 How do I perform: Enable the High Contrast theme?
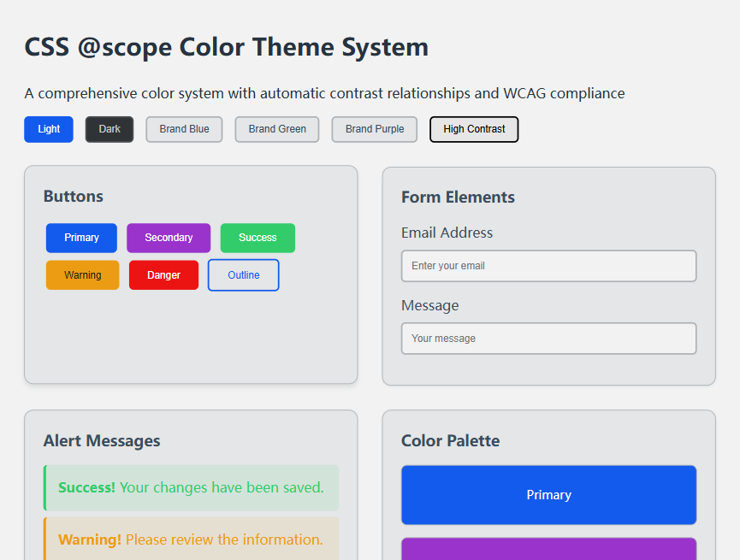[474, 129]
